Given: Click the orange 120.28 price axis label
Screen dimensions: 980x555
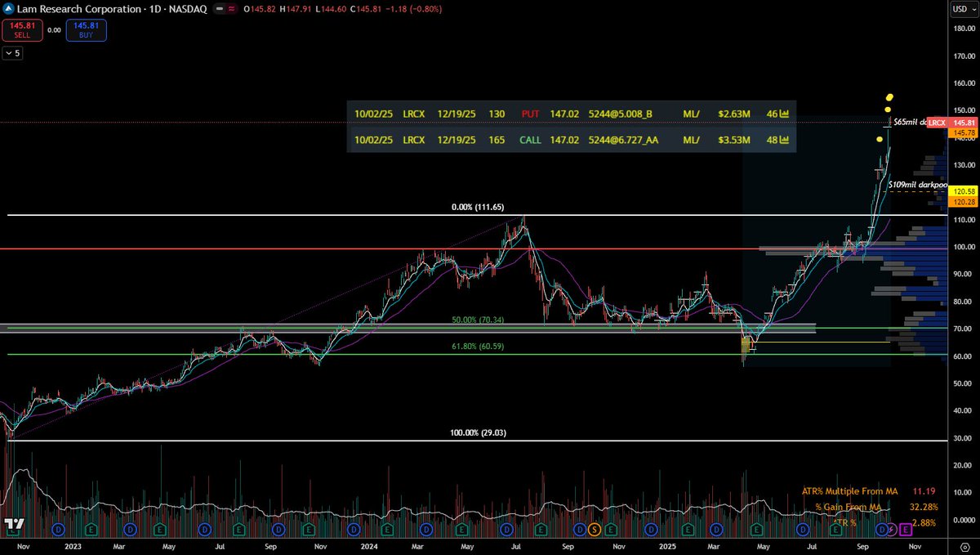Looking at the screenshot, I should click(x=963, y=201).
